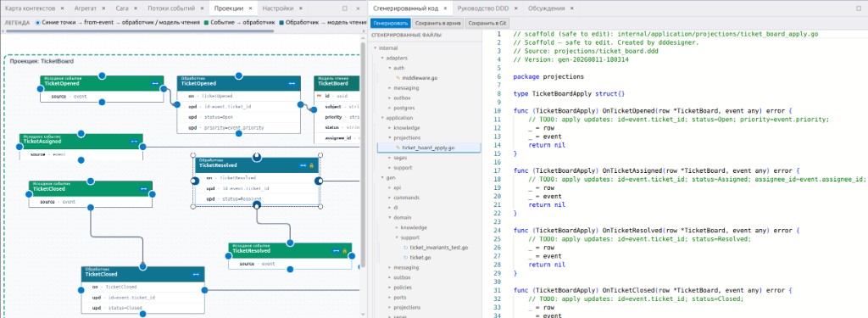Click bottom port of green TicketClosed source event

(91, 207)
